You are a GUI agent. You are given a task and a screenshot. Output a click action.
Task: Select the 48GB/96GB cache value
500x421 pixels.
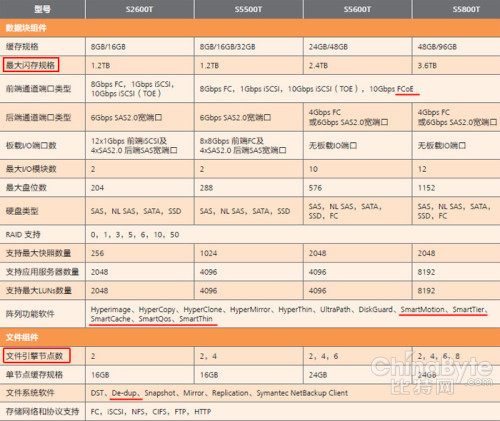[x=437, y=47]
